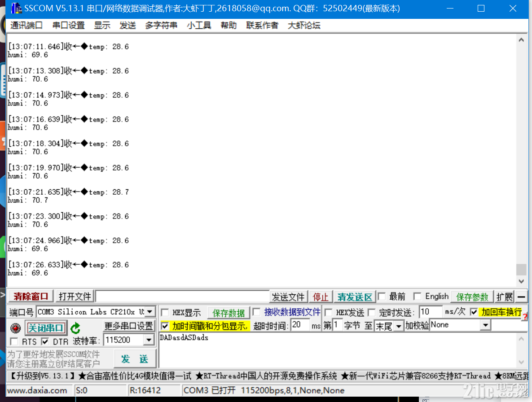Open the 串口设置 menu
The height and width of the screenshot is (402, 532).
point(68,26)
